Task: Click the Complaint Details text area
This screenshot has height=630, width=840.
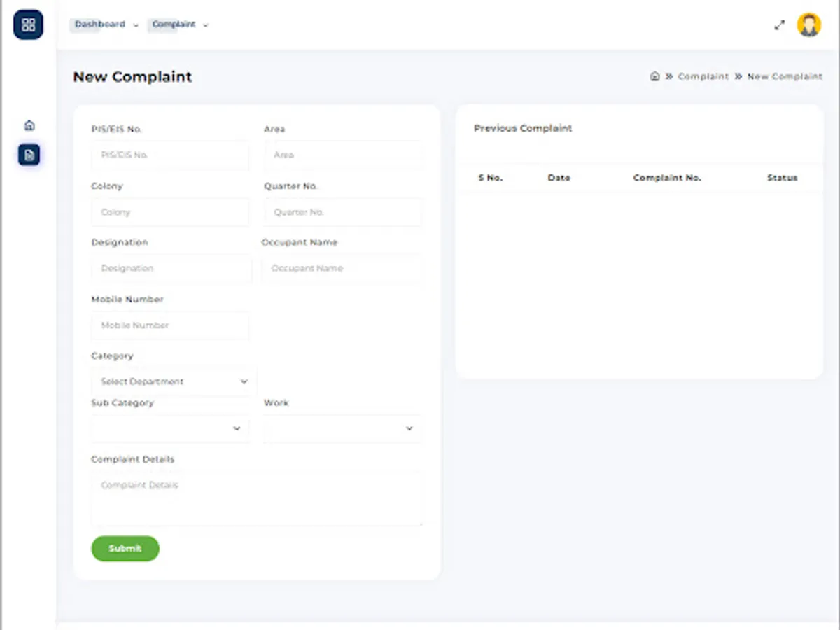Action: pyautogui.click(x=256, y=497)
